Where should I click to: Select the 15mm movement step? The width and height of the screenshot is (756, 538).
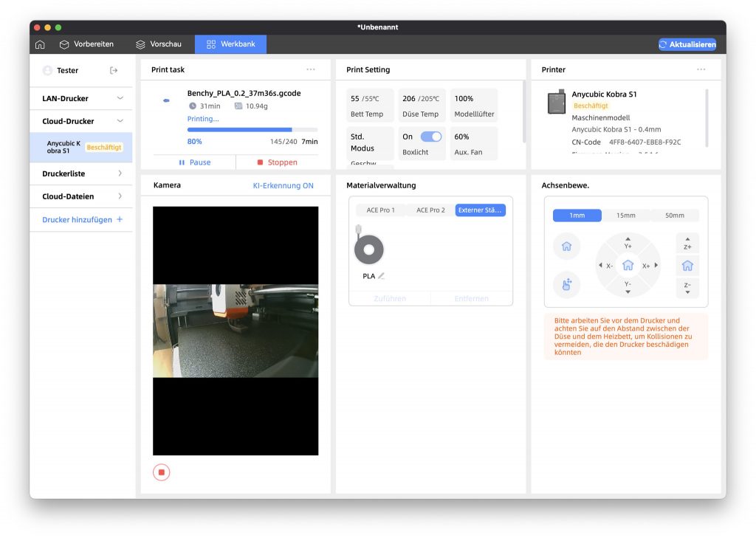[x=625, y=215]
